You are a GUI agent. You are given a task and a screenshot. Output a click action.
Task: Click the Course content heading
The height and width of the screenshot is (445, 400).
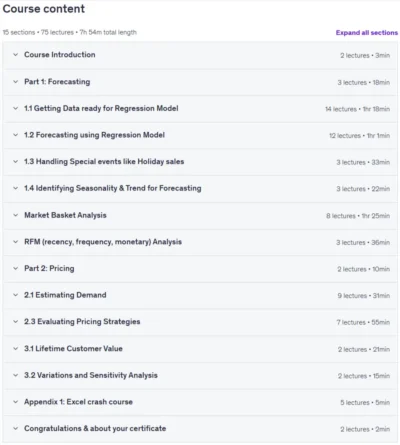(x=44, y=9)
